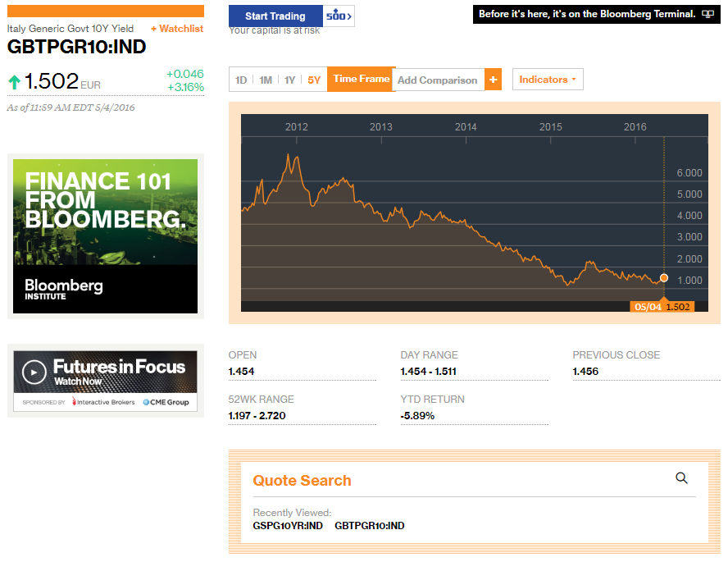Click the GBTPGR10:IND ticker heading
728x562 pixels.
tap(76, 47)
